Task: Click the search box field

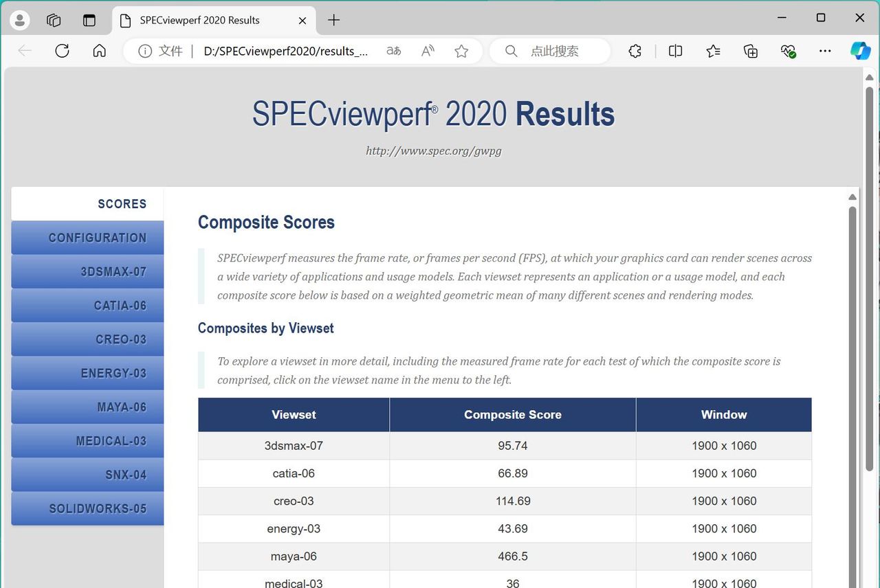Action: click(x=550, y=51)
